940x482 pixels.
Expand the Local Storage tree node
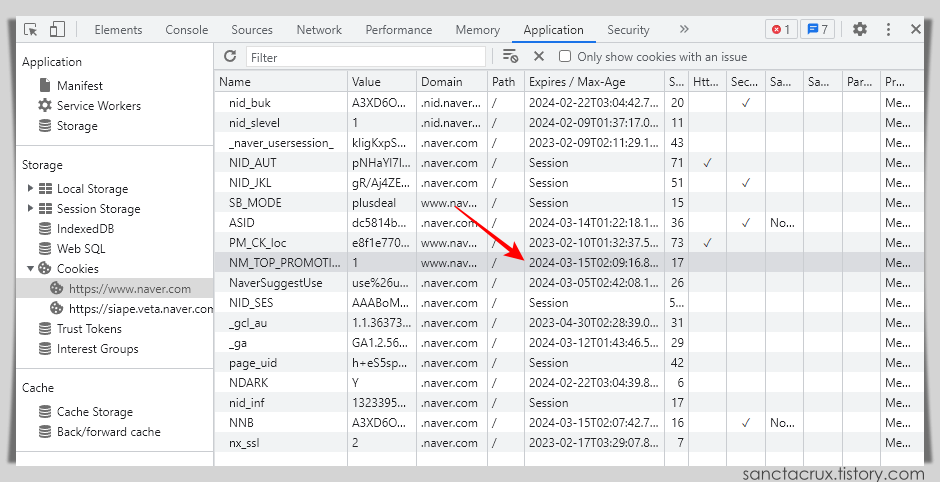point(30,188)
